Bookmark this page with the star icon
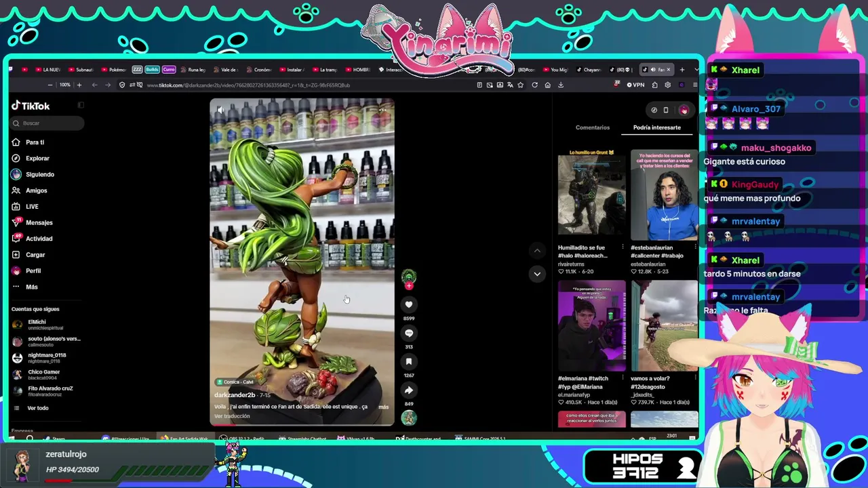Image resolution: width=868 pixels, height=488 pixels. (x=520, y=85)
